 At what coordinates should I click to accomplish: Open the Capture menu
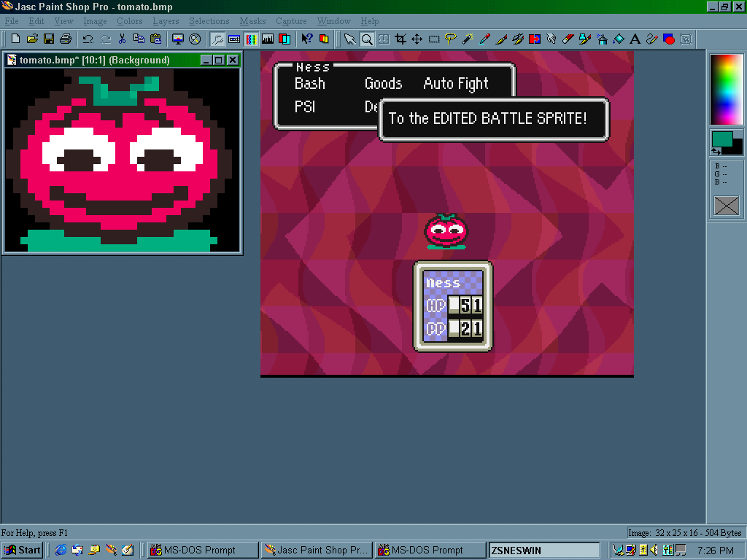(291, 21)
